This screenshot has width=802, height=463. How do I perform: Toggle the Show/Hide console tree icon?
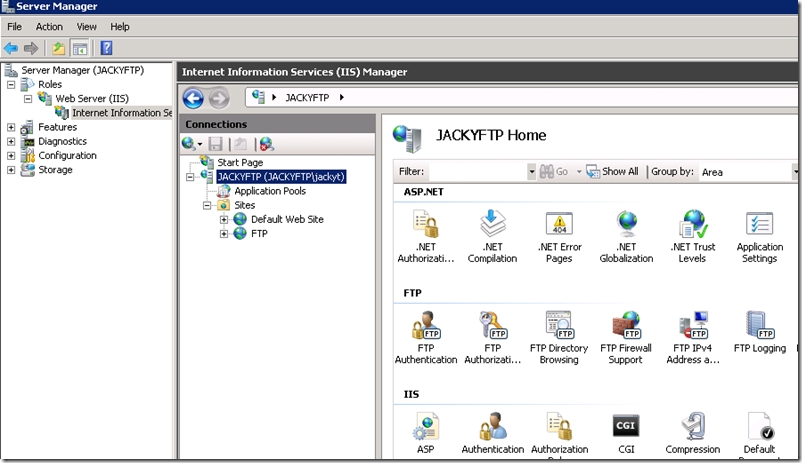80,48
